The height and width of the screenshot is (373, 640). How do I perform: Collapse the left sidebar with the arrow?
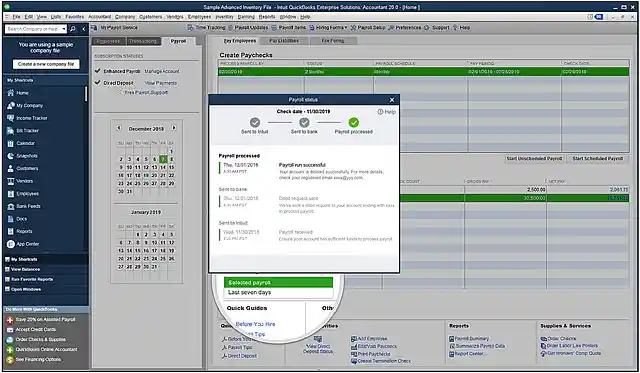tap(84, 29)
